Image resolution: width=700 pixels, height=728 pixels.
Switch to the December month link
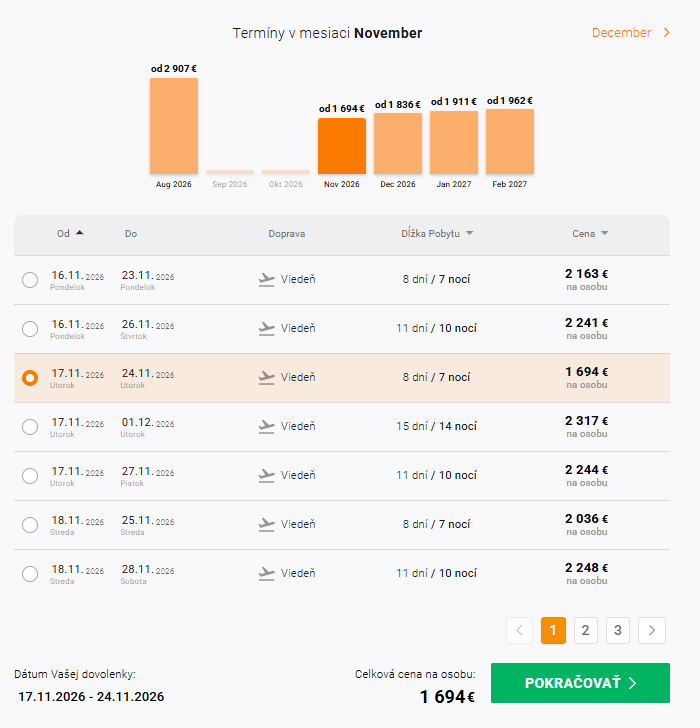click(x=621, y=33)
